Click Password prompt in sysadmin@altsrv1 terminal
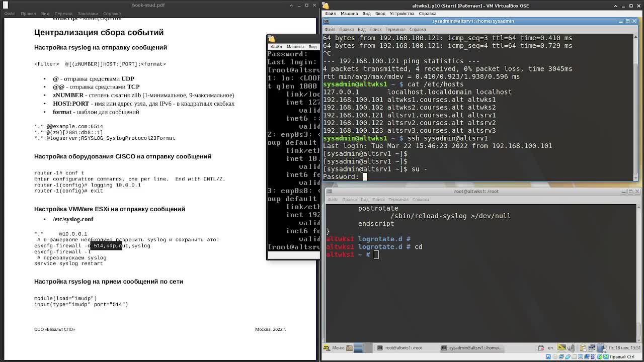The width and height of the screenshot is (644, 362). [x=341, y=177]
